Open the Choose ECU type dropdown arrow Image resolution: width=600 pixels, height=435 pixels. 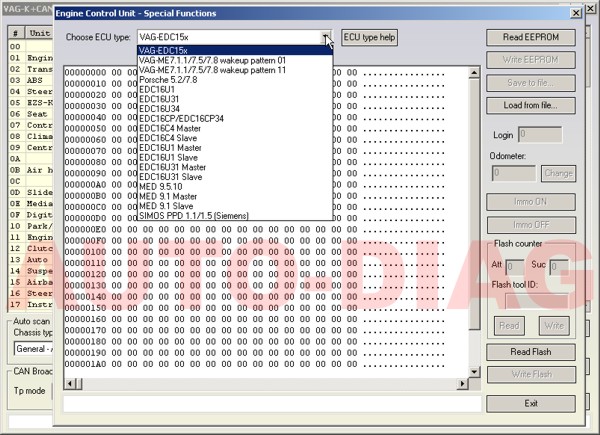326,37
